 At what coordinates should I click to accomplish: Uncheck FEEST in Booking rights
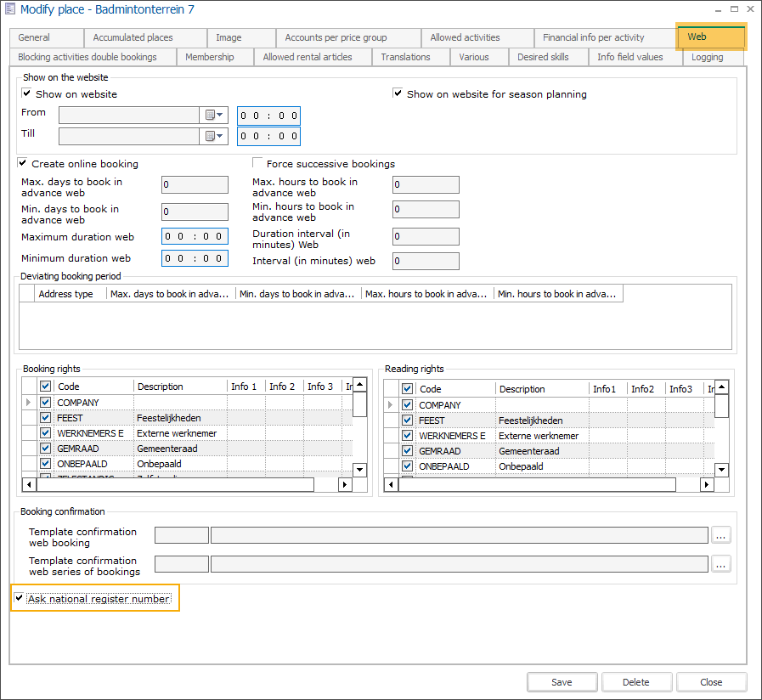46,418
